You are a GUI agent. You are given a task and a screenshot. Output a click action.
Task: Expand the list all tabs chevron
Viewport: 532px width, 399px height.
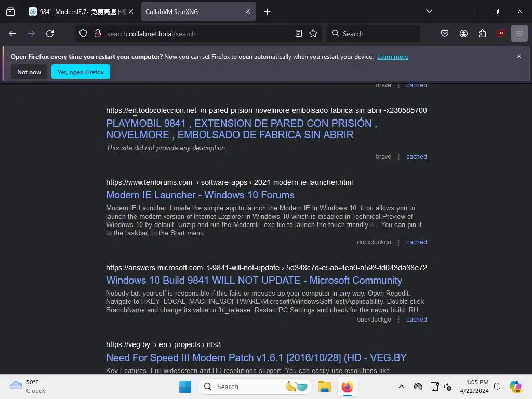tap(429, 11)
